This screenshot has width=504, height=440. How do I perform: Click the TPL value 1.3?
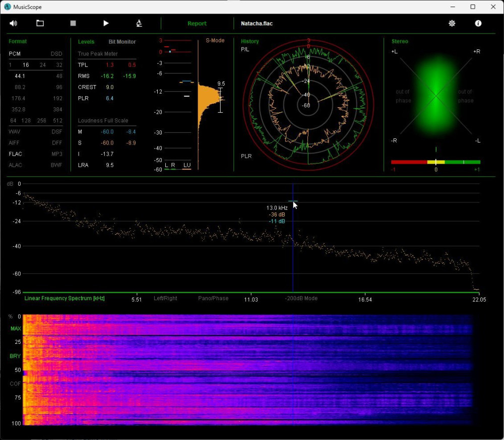109,65
